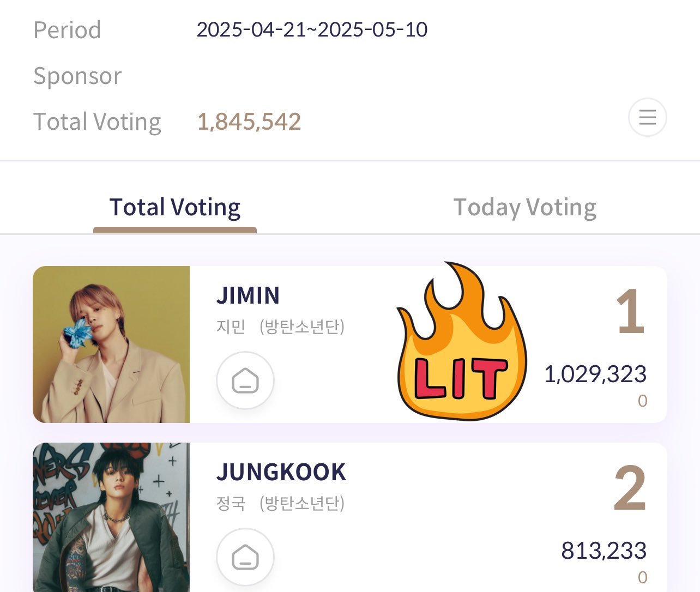The width and height of the screenshot is (700, 592).
Task: Switch to the Total Voting tab
Action: pyautogui.click(x=175, y=208)
